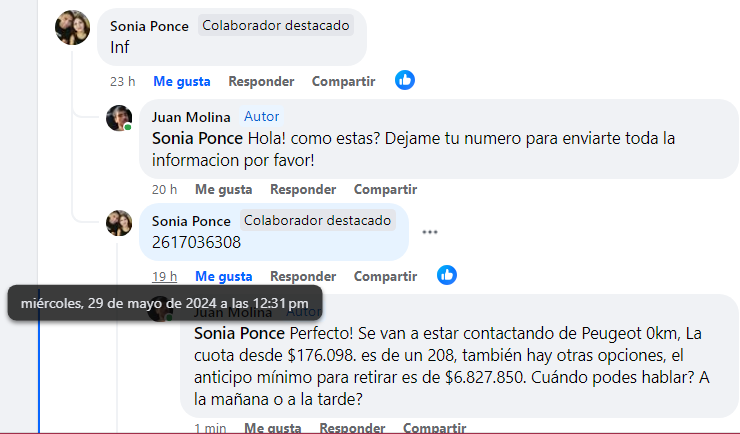Click Sonia Ponce's avatar beside phone number reply
The width and height of the screenshot is (740, 434).
coord(120,223)
